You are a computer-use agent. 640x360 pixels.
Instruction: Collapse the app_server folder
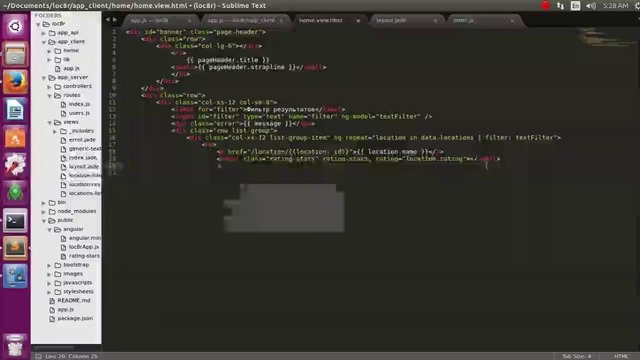coord(44,78)
